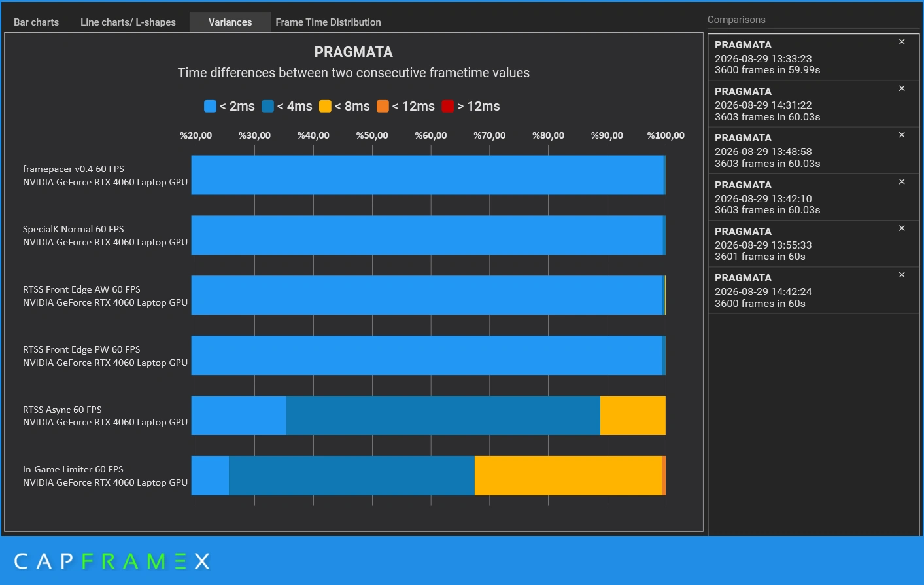Click the %100,00 axis label
The width and height of the screenshot is (924, 585).
(666, 135)
